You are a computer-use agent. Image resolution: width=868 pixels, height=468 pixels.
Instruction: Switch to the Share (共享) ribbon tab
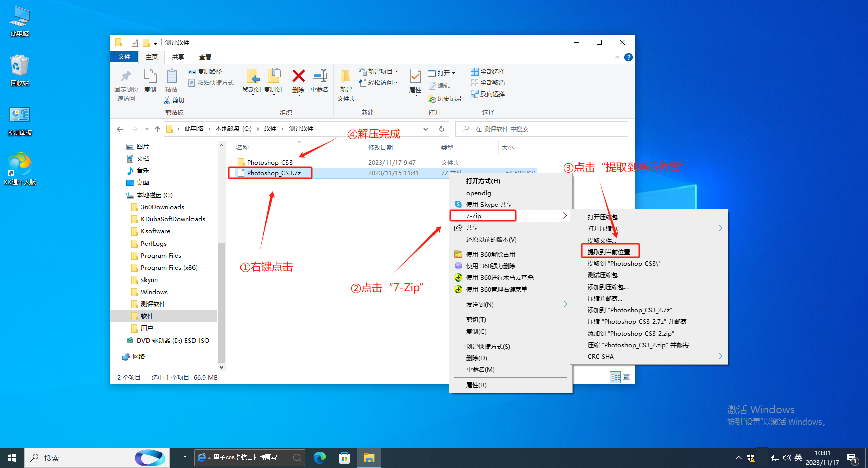(x=178, y=57)
